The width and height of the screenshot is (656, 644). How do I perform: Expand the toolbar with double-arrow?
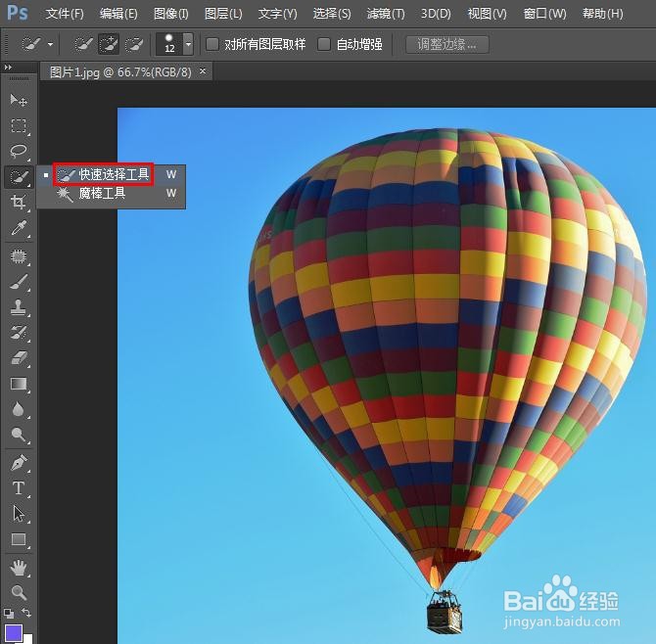(x=8, y=67)
